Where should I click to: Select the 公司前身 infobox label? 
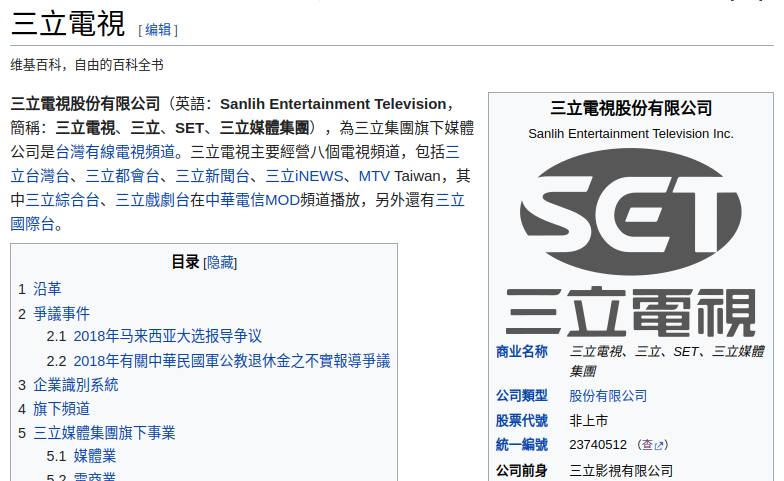click(522, 470)
